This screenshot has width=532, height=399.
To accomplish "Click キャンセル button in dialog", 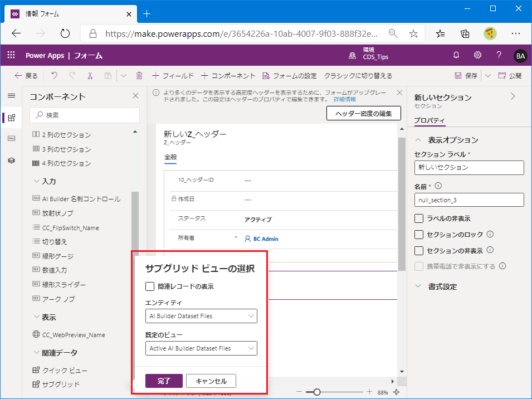I will pos(211,381).
